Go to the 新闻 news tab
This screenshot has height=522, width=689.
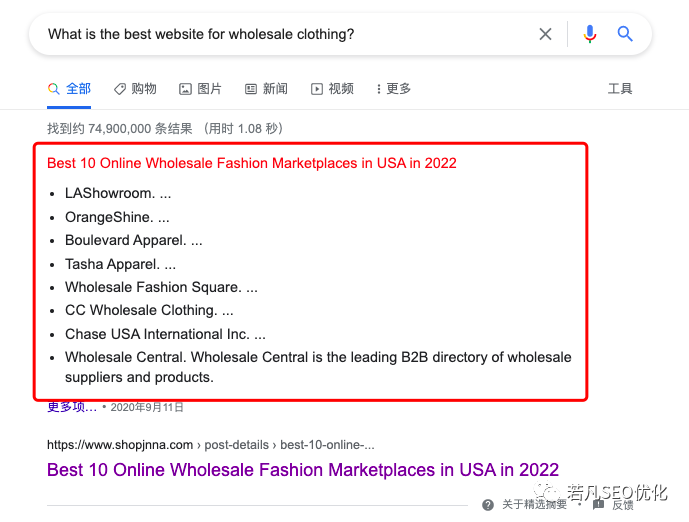tap(266, 89)
